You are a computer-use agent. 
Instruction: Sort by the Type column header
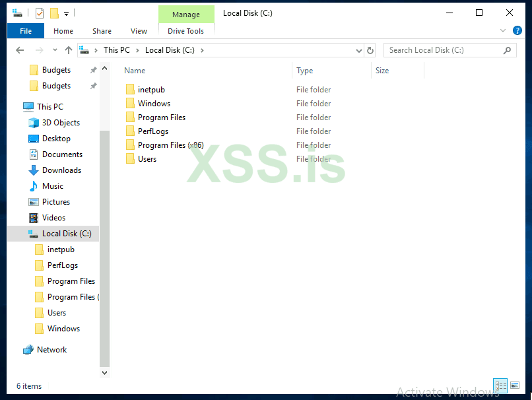coord(305,71)
